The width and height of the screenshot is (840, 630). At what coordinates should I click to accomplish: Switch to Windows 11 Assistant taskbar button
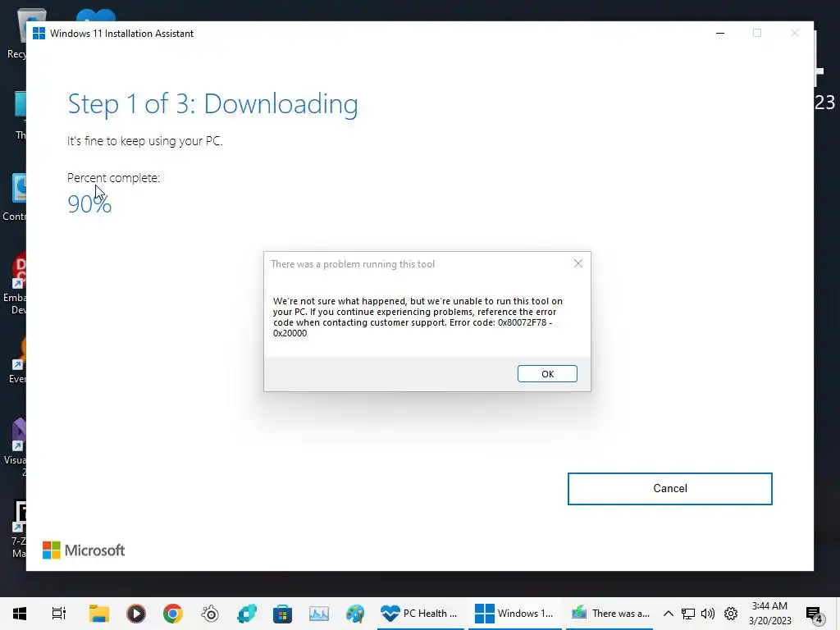515,614
